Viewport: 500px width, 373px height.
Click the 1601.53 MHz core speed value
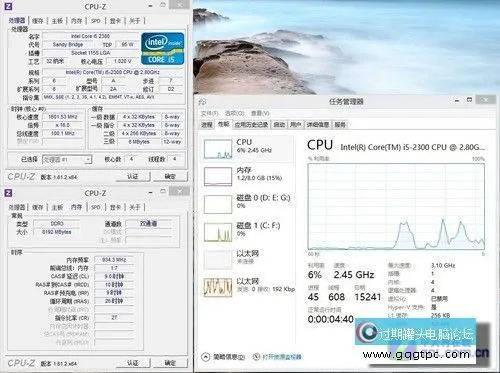63,117
